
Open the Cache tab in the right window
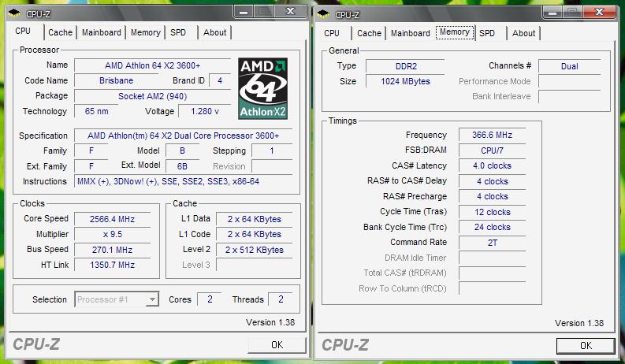[x=369, y=33]
